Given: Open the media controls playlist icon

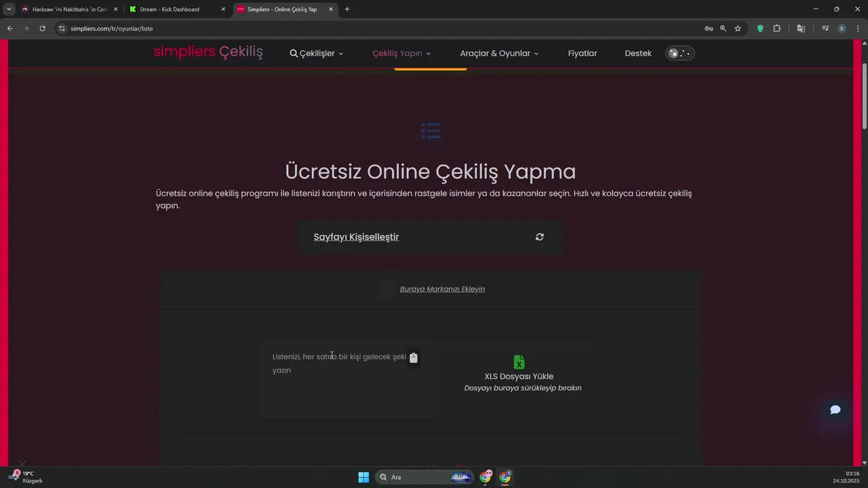Looking at the screenshot, I should click(825, 28).
